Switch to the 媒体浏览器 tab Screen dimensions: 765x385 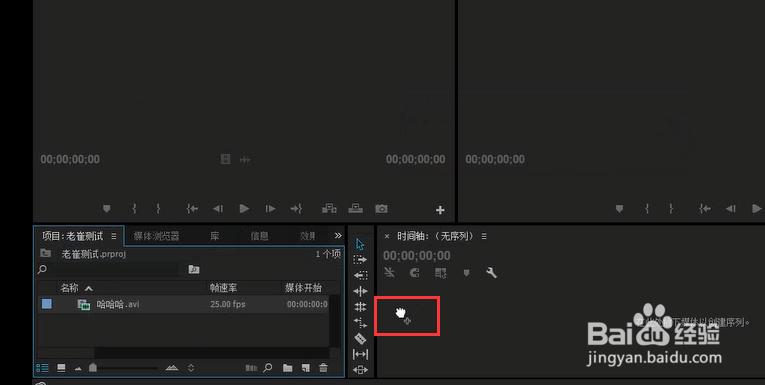(x=157, y=236)
